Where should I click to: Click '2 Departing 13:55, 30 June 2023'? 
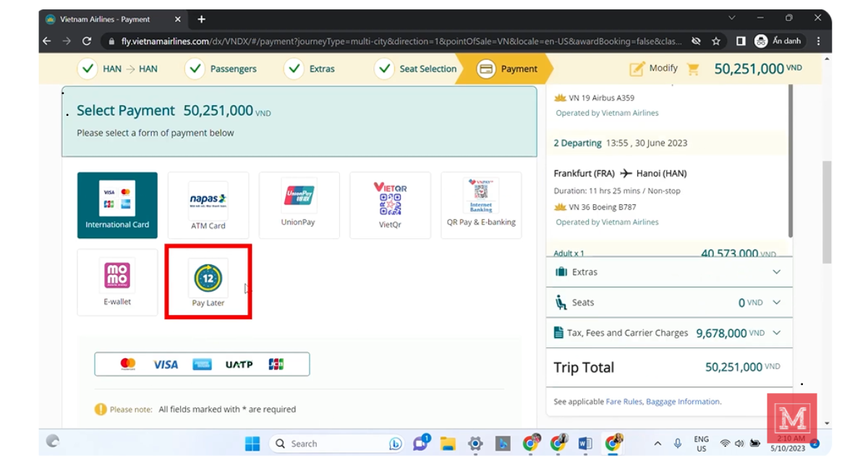tap(621, 143)
